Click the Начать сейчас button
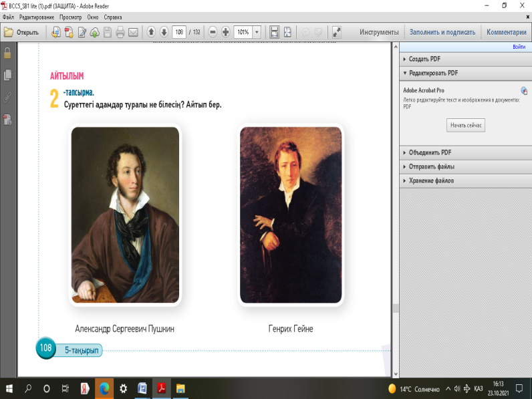 pos(465,125)
